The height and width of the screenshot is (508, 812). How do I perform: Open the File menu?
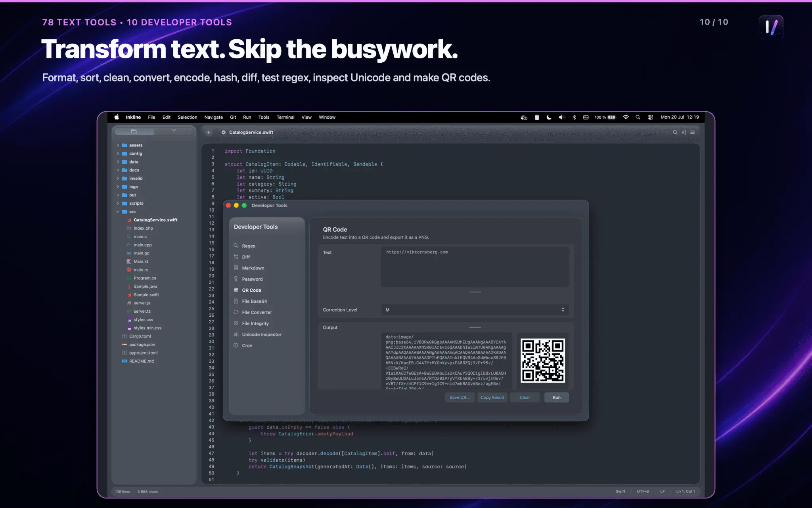pos(151,117)
